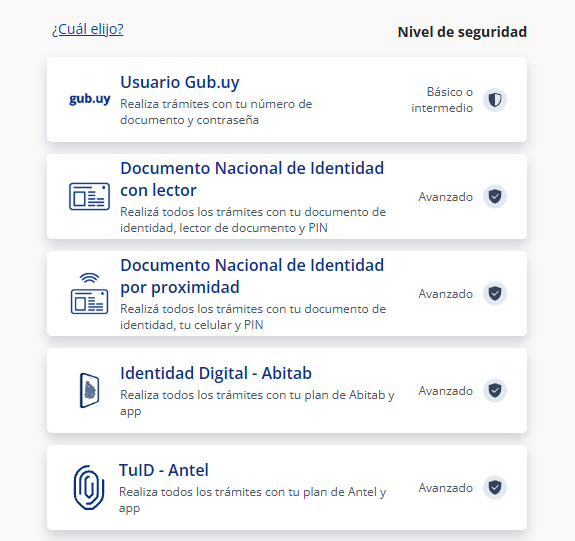Viewport: 575px width, 541px height.
Task: Click 'Avanzado' label in the con lector card
Action: coord(446,197)
